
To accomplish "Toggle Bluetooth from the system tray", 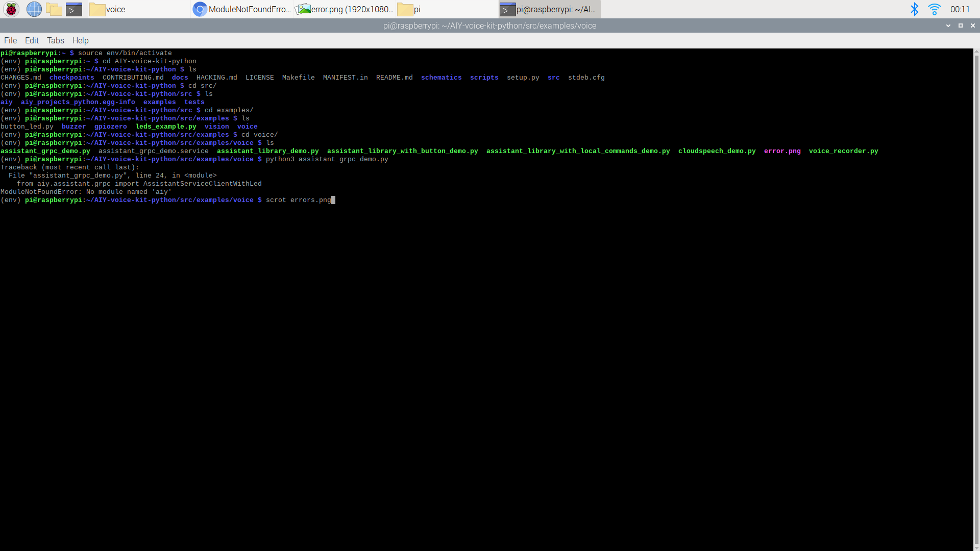I will pyautogui.click(x=914, y=9).
